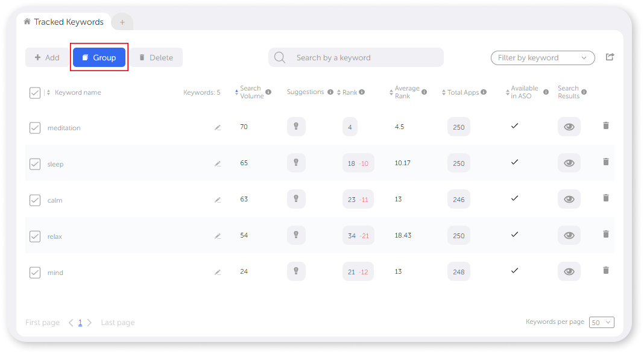View search results eye for sleep
The image size is (644, 354).
[x=569, y=163]
